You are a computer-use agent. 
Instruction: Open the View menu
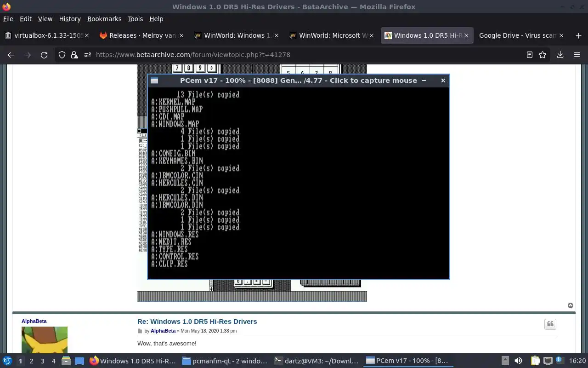(x=45, y=19)
